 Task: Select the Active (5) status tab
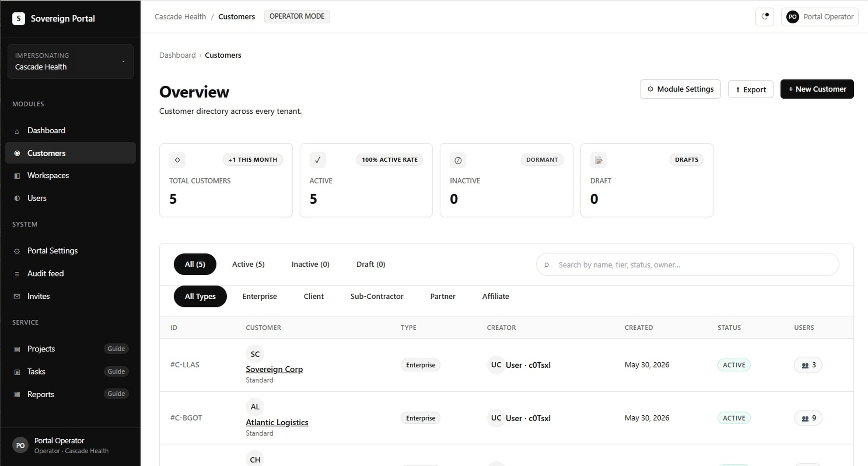tap(248, 264)
